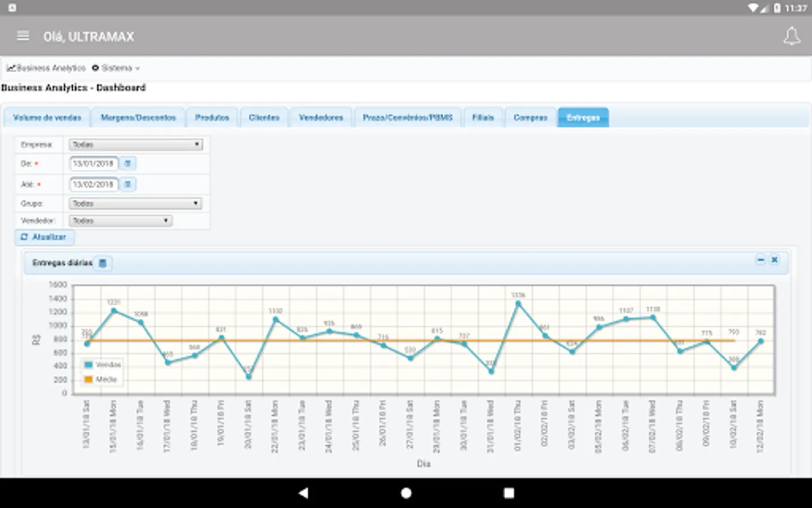Close the Entregas diárias panel
Image resolution: width=812 pixels, height=508 pixels.
click(x=775, y=260)
